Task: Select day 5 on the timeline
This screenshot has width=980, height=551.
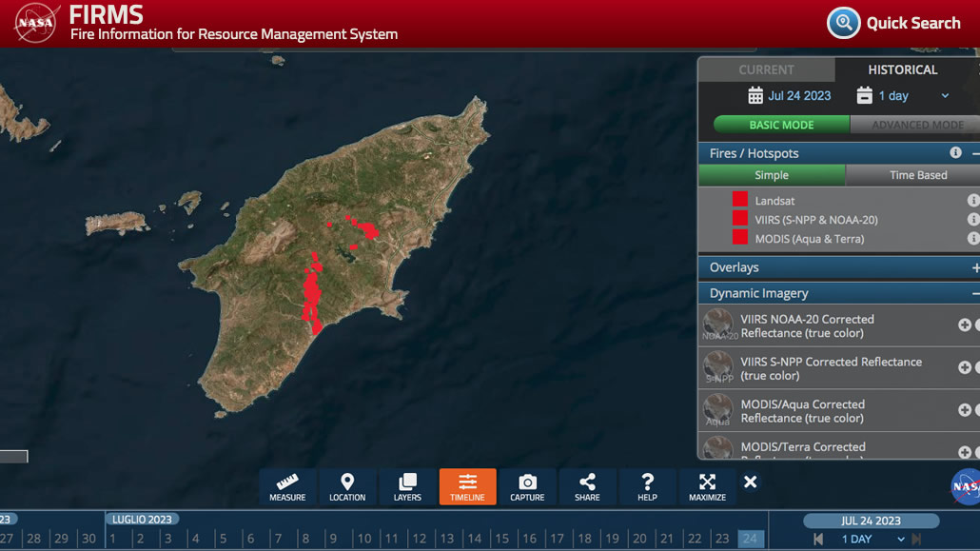Action: [224, 539]
